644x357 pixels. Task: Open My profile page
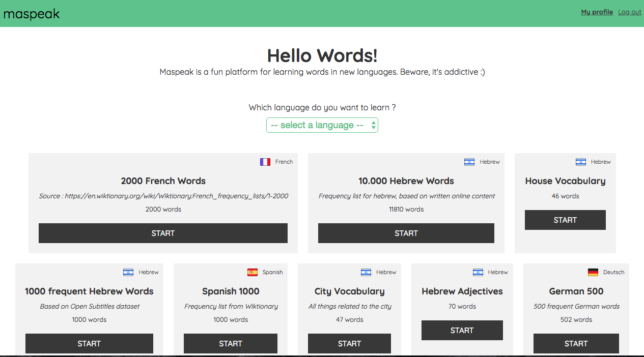point(597,12)
